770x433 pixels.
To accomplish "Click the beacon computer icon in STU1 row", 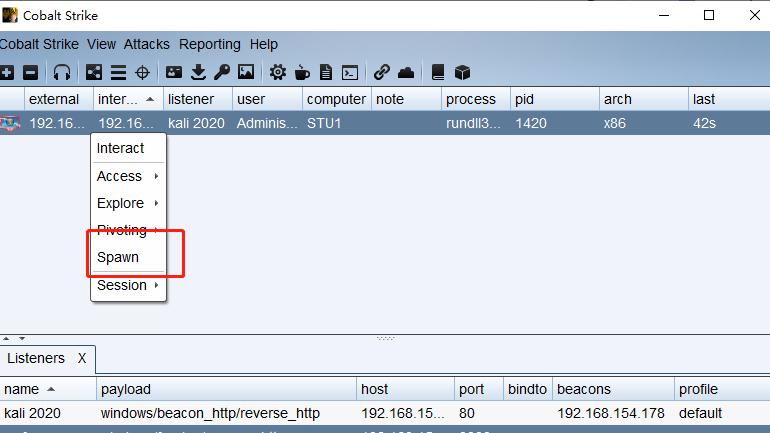I will pyautogui.click(x=10, y=123).
